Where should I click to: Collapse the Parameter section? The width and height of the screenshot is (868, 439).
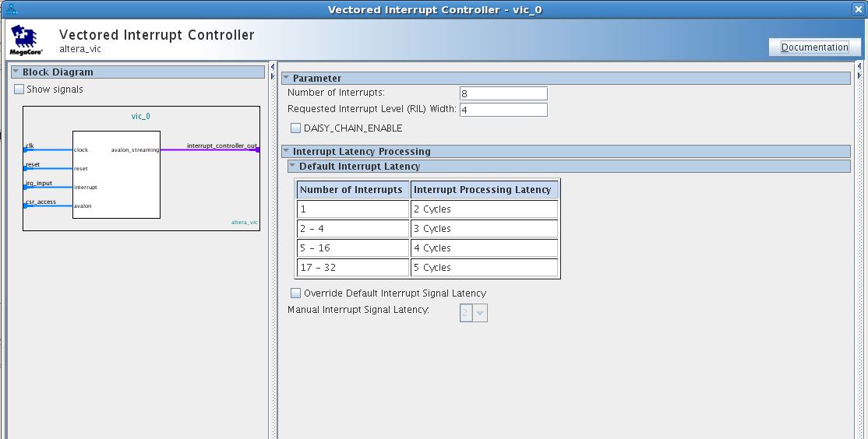point(286,78)
